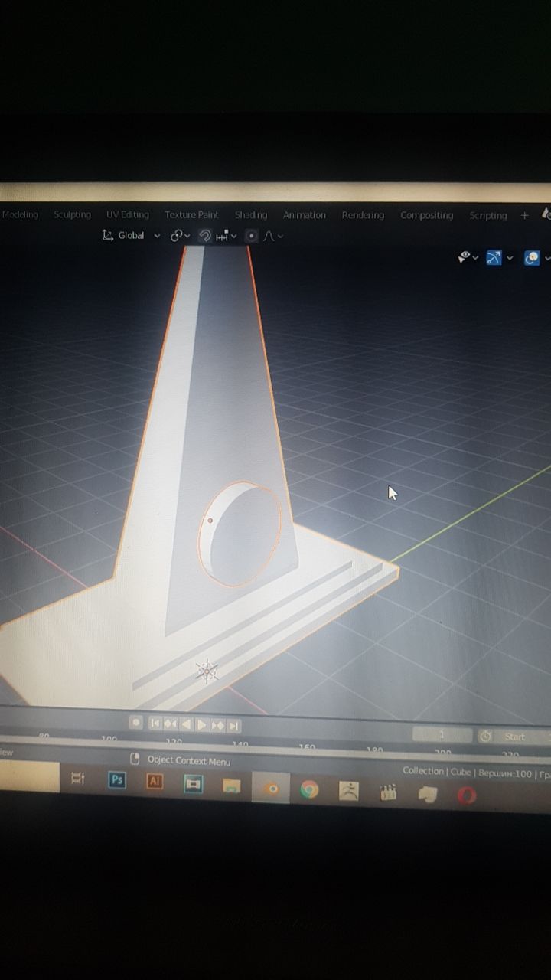
Task: Open the proportional falloff curve dropdown
Action: (273, 237)
